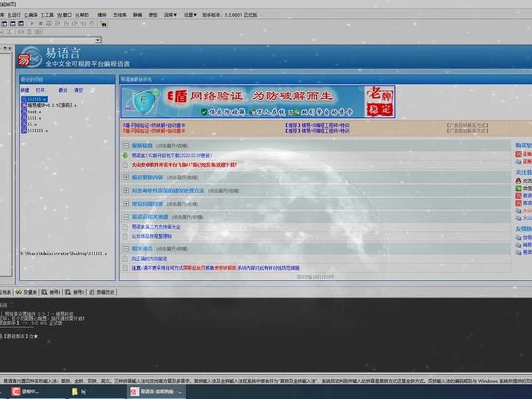Click 支持库 in the menu bar
The height and width of the screenshot is (399, 532).
tap(120, 15)
